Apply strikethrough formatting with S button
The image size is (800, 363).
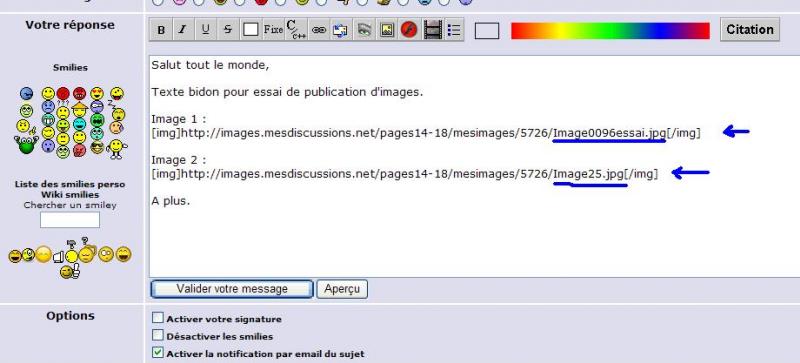pos(228,30)
